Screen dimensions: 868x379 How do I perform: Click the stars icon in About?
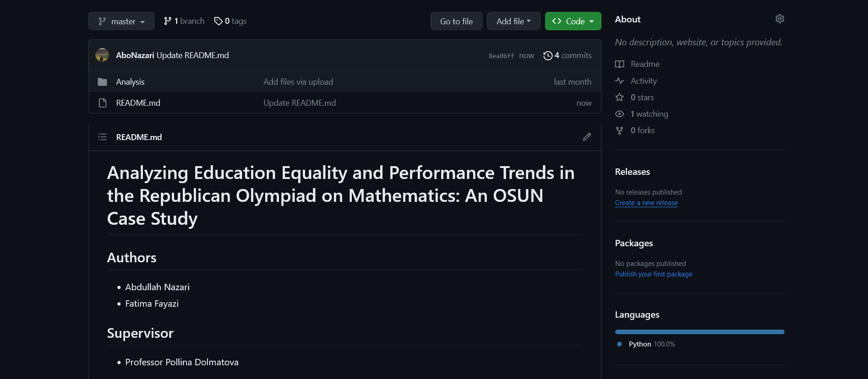(619, 97)
